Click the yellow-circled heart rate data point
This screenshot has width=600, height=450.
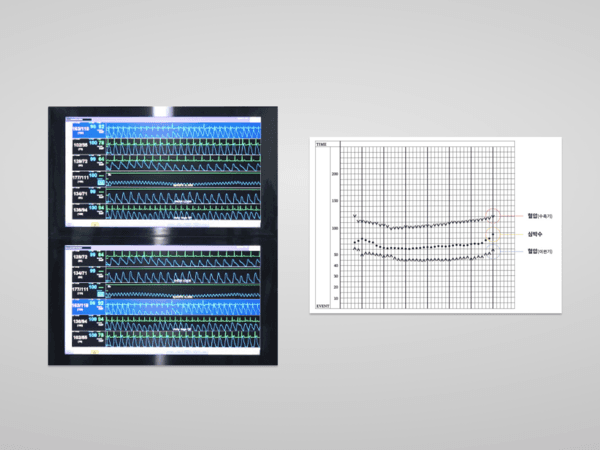(x=493, y=235)
